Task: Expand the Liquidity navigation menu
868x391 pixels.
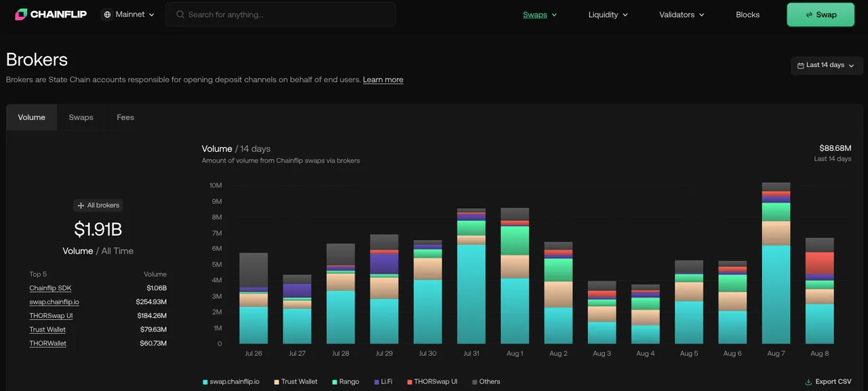Action: coord(608,15)
